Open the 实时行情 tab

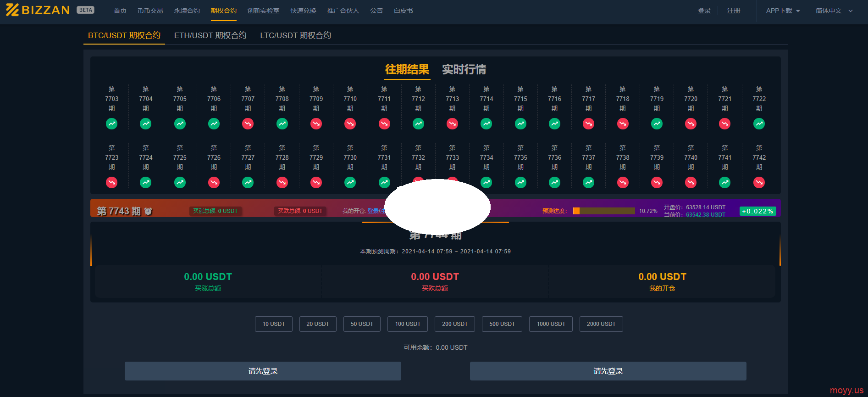coord(464,69)
